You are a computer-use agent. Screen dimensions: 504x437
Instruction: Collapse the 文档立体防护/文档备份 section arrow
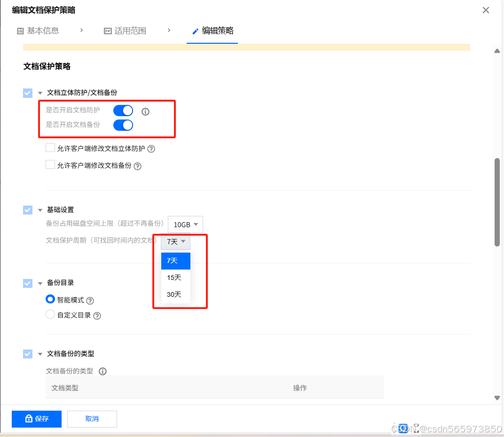click(x=40, y=93)
